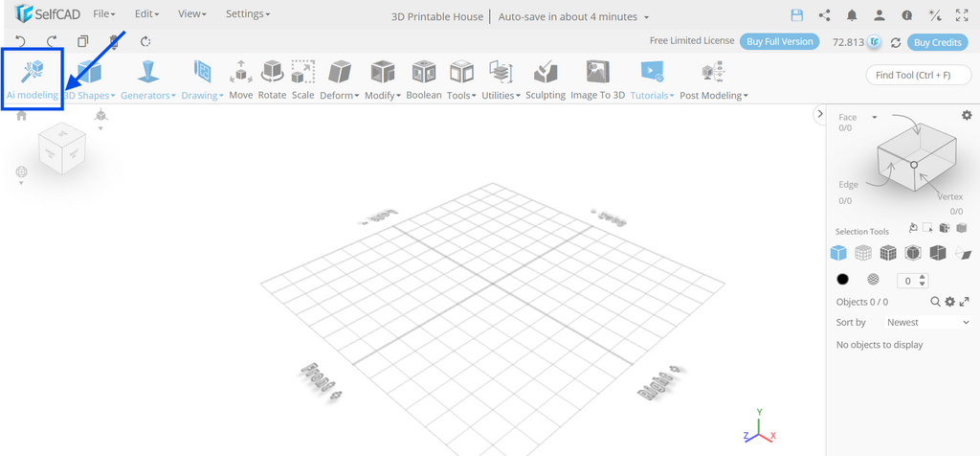Open the 3D Shapes dropdown
980x456 pixels.
pyautogui.click(x=90, y=80)
